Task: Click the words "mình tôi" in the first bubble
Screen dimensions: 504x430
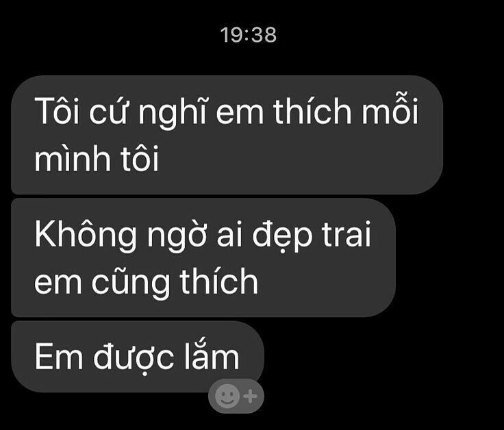Action: (x=97, y=158)
